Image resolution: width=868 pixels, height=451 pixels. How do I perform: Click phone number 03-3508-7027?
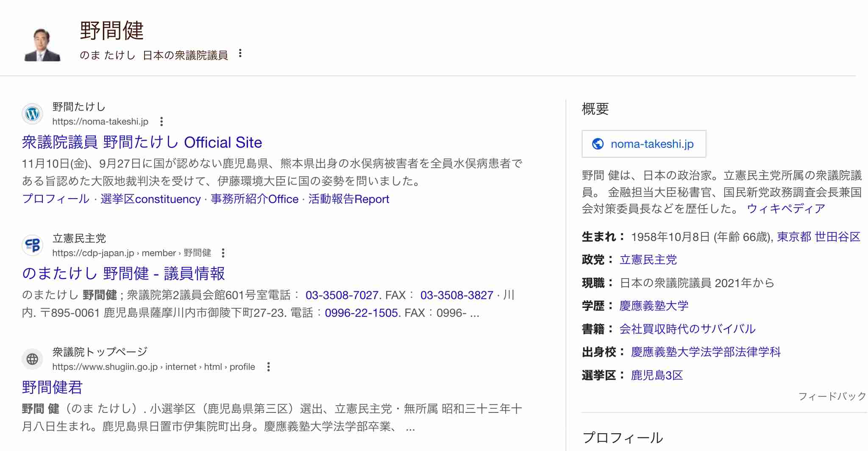point(342,295)
